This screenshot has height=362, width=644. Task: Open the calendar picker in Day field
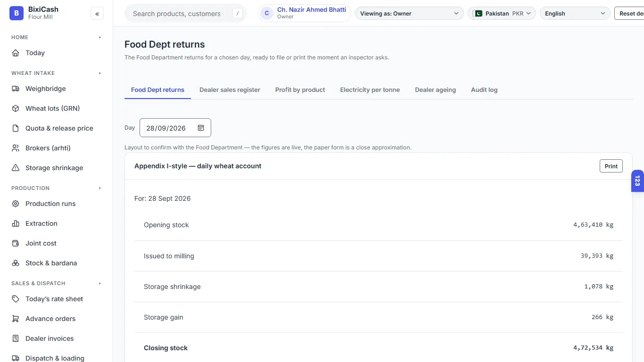pos(201,128)
